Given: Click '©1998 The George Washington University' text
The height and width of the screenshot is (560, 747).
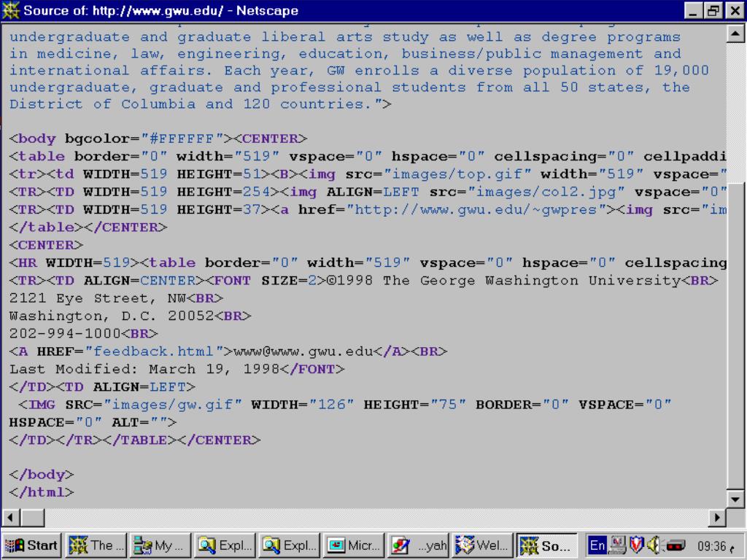Looking at the screenshot, I should (504, 281).
